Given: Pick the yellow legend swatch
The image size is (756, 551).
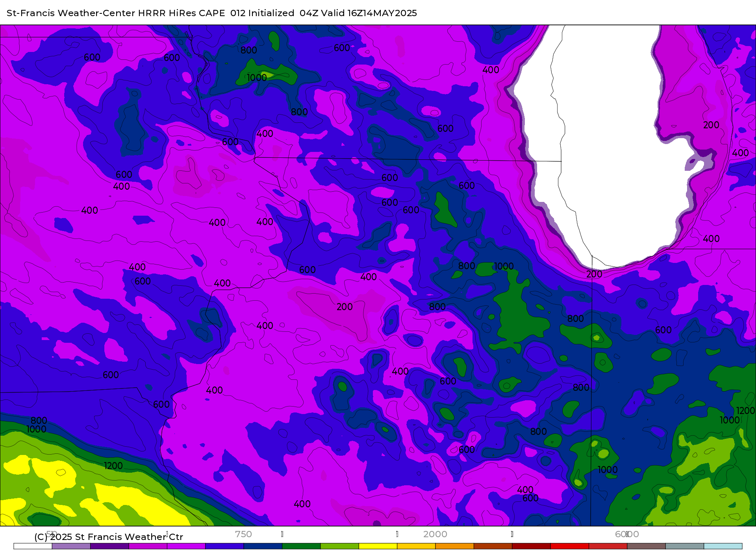Looking at the screenshot, I should pos(378,546).
